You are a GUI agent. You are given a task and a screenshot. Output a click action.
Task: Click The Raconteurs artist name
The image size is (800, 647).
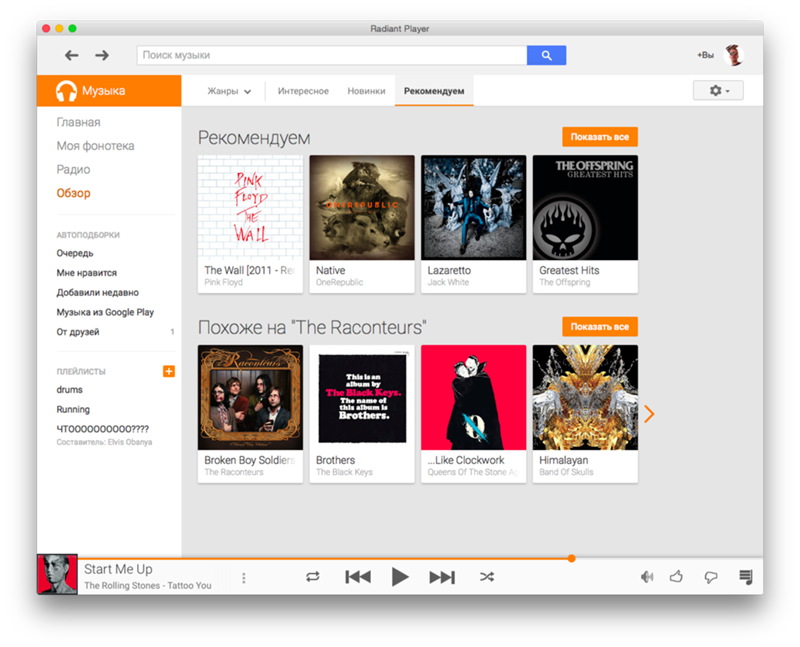234,472
